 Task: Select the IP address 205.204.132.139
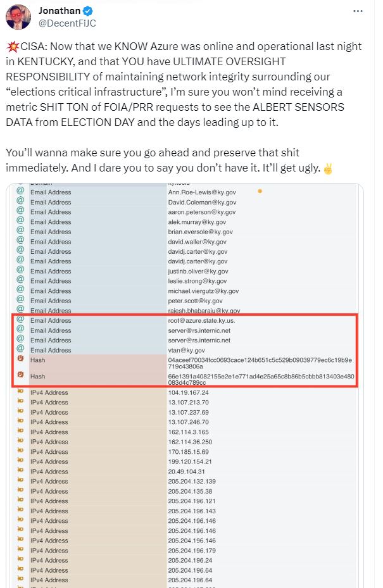click(192, 481)
